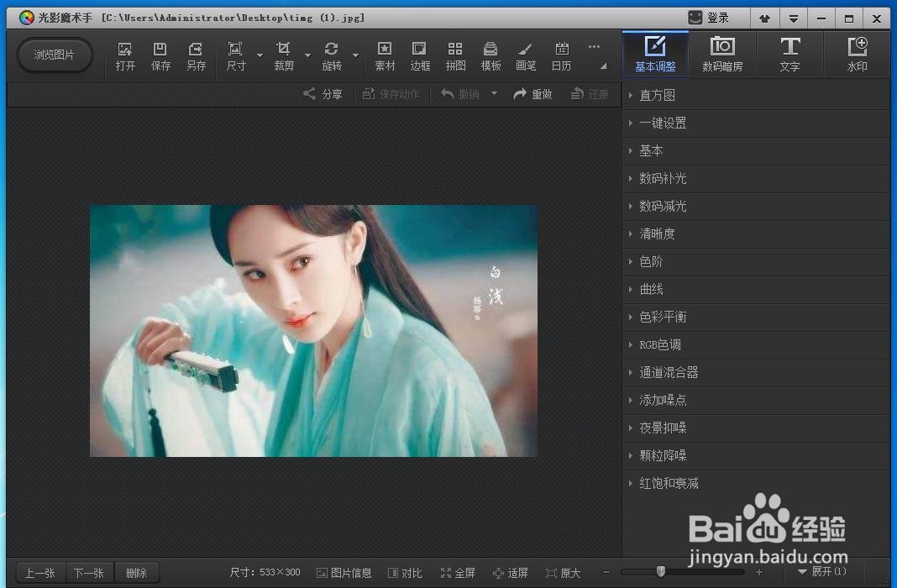897x588 pixels.
Task: Choose 另存 to save as a new file
Action: pyautogui.click(x=196, y=56)
